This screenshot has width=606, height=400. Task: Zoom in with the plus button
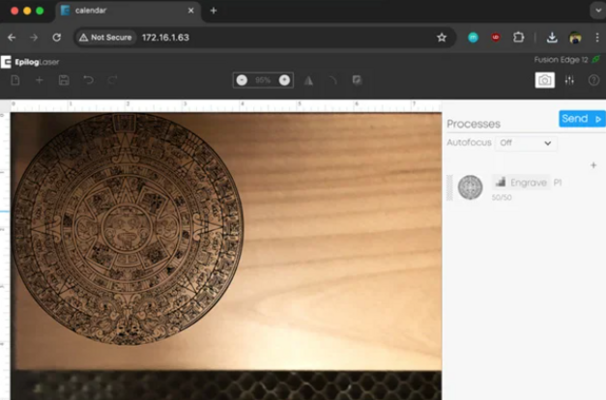point(284,80)
